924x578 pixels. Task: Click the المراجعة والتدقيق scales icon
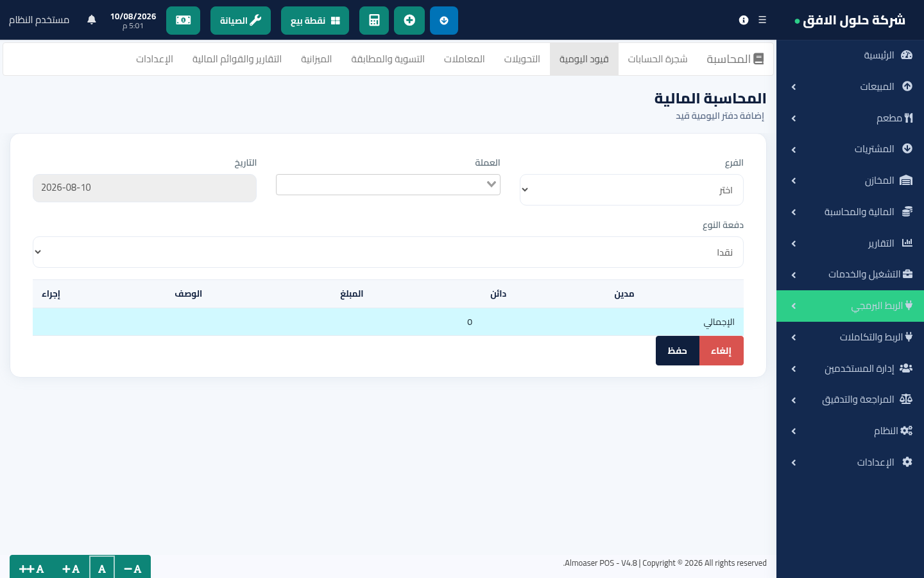click(x=906, y=399)
